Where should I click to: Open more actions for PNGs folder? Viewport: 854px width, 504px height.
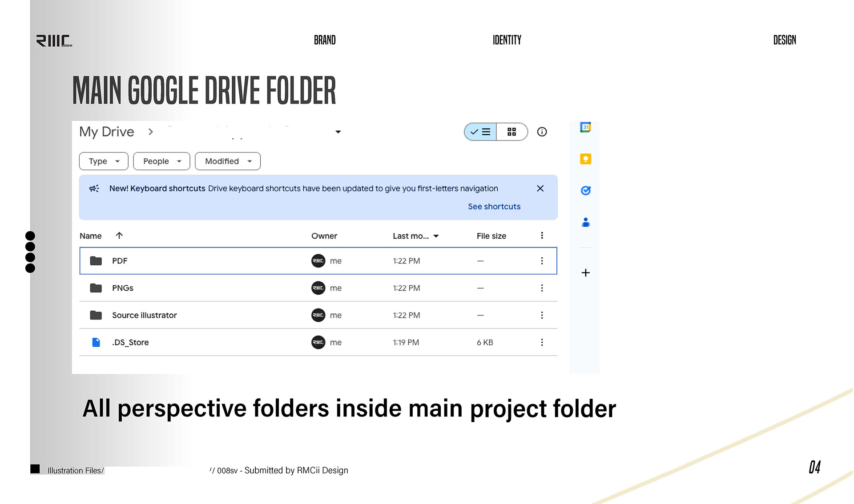coord(542,288)
